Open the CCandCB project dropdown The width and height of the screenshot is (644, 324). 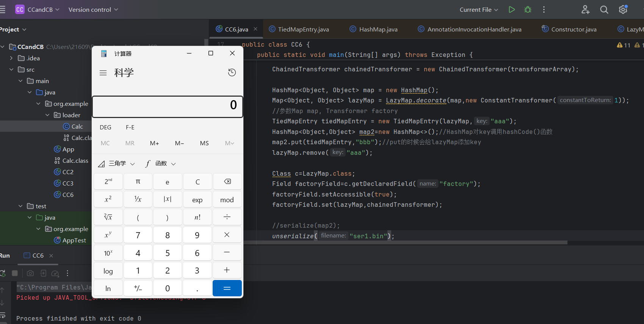(x=38, y=9)
